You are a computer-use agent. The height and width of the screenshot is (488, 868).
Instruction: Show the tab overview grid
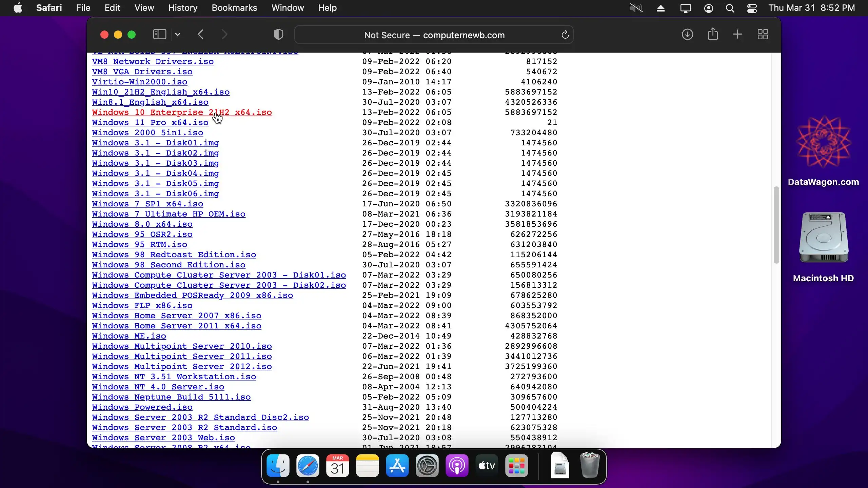(763, 35)
